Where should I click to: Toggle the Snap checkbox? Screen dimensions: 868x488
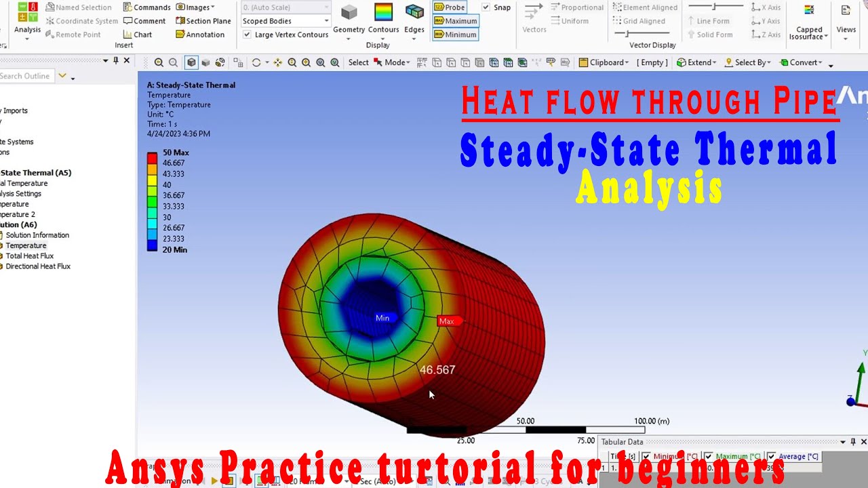click(486, 7)
